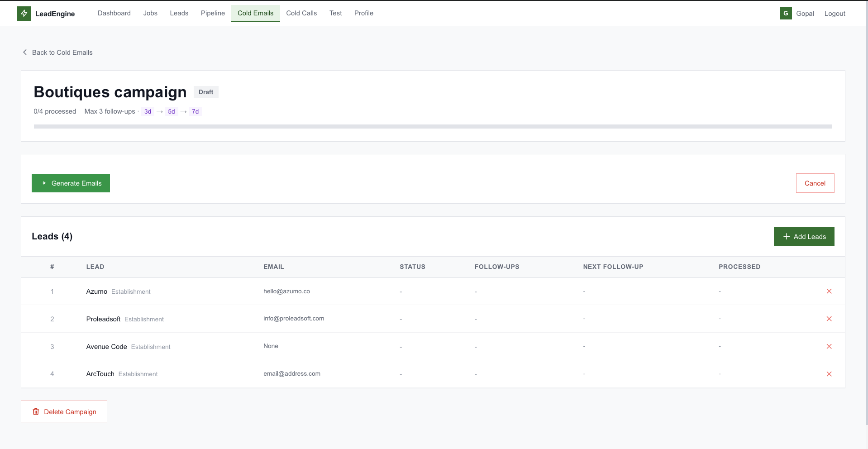The image size is (868, 449).
Task: Click the Add Leads button
Action: (x=804, y=237)
